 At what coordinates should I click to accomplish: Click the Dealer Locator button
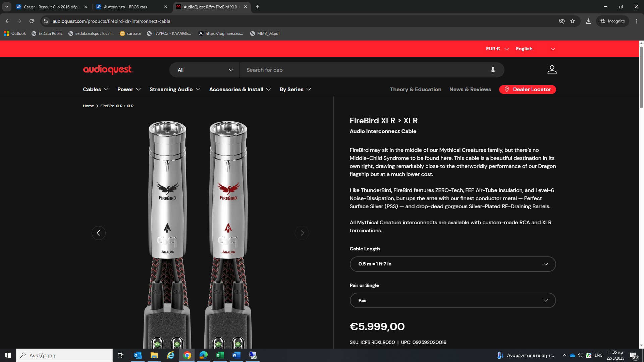point(527,89)
